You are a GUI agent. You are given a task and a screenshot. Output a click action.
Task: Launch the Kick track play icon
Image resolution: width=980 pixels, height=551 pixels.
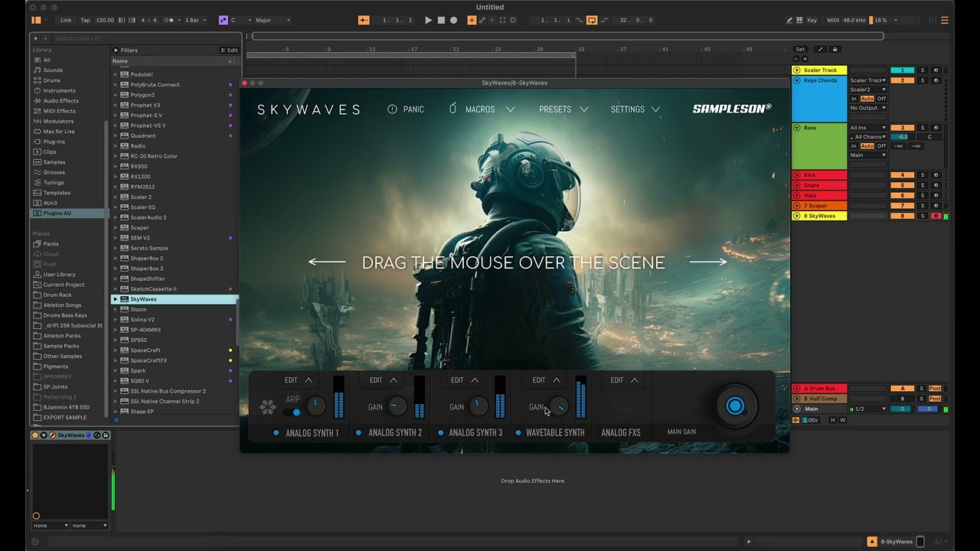(x=797, y=175)
